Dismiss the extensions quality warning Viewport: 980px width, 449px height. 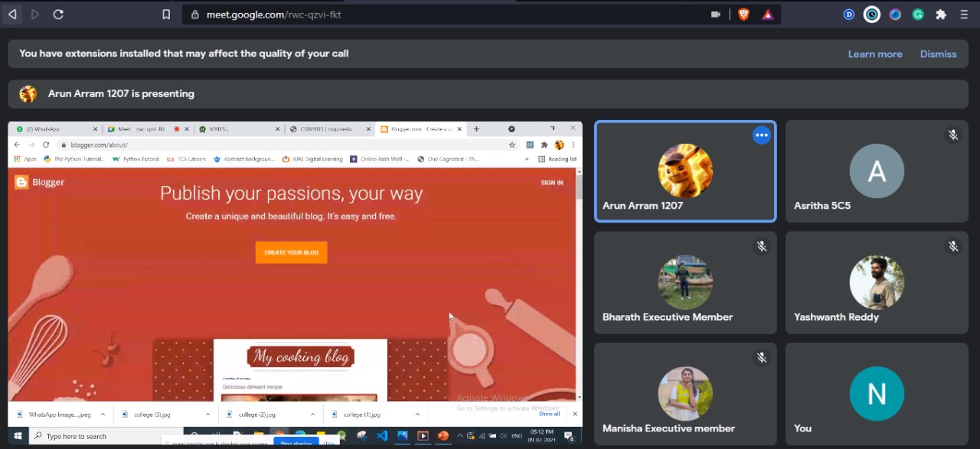pyautogui.click(x=939, y=54)
